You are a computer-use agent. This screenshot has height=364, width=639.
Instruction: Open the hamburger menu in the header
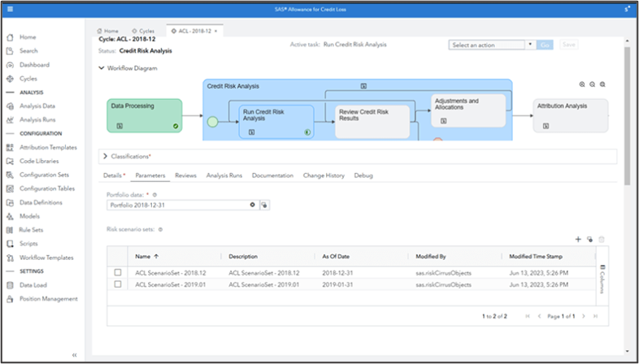click(11, 9)
